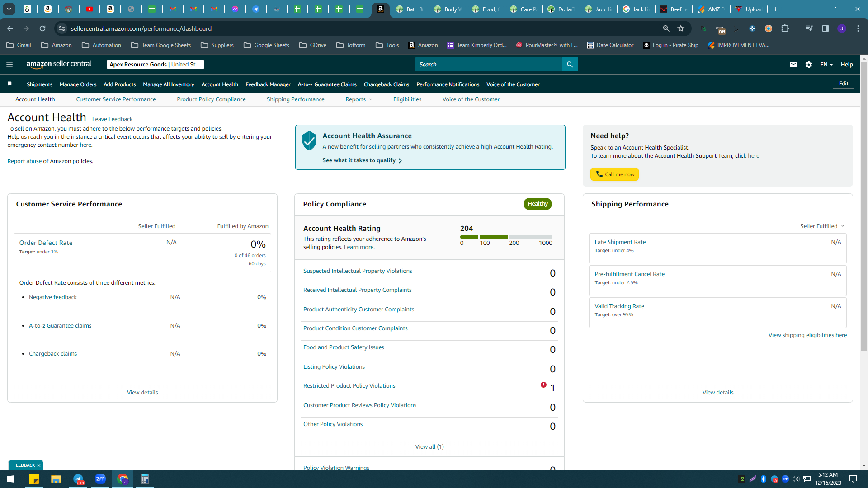Click the amazon seller central logo

[x=59, y=64]
